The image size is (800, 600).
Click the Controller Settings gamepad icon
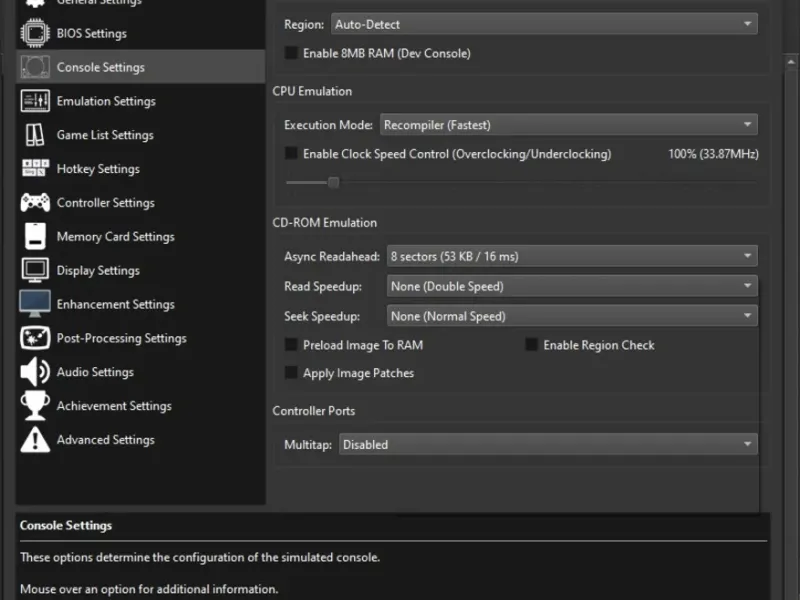[x=35, y=203]
